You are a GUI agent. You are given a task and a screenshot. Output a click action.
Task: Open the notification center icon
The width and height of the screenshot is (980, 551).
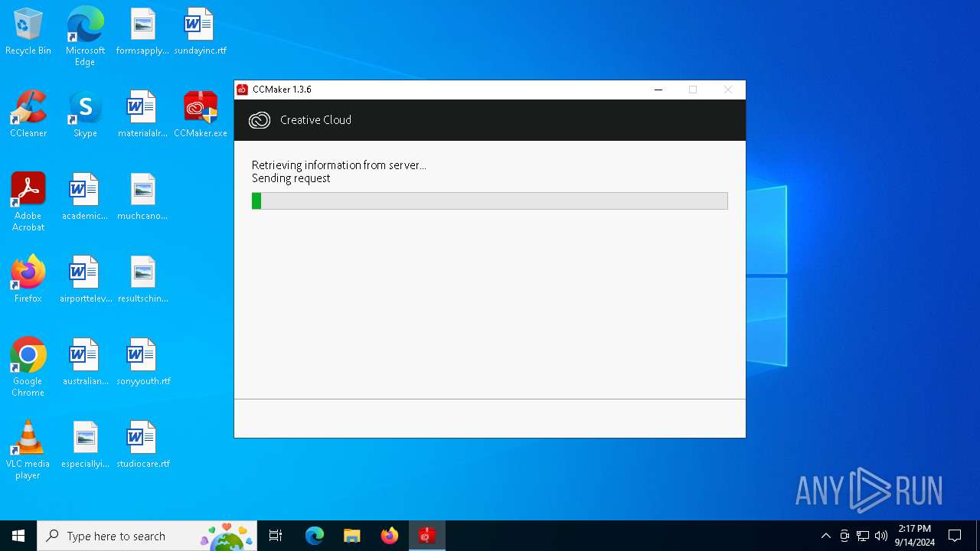point(955,536)
